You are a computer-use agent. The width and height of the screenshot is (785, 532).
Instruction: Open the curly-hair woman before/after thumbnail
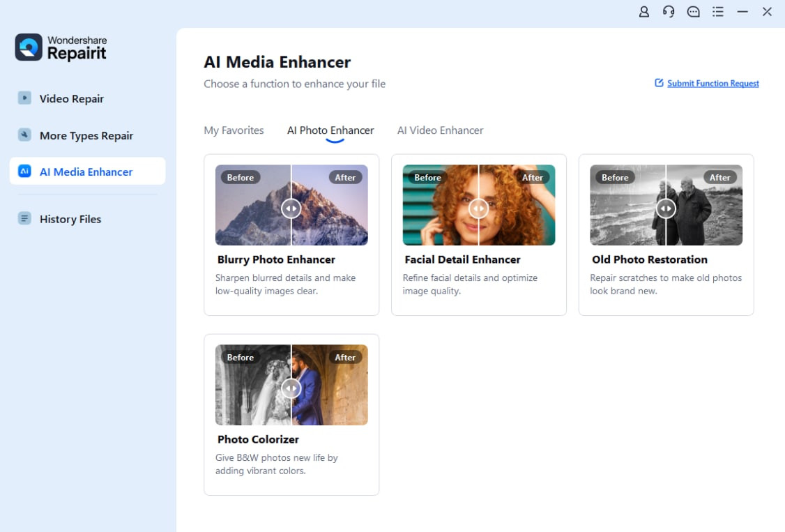(x=479, y=205)
